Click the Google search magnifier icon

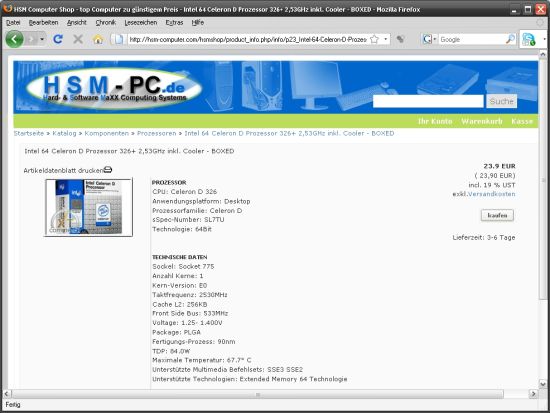(x=510, y=39)
